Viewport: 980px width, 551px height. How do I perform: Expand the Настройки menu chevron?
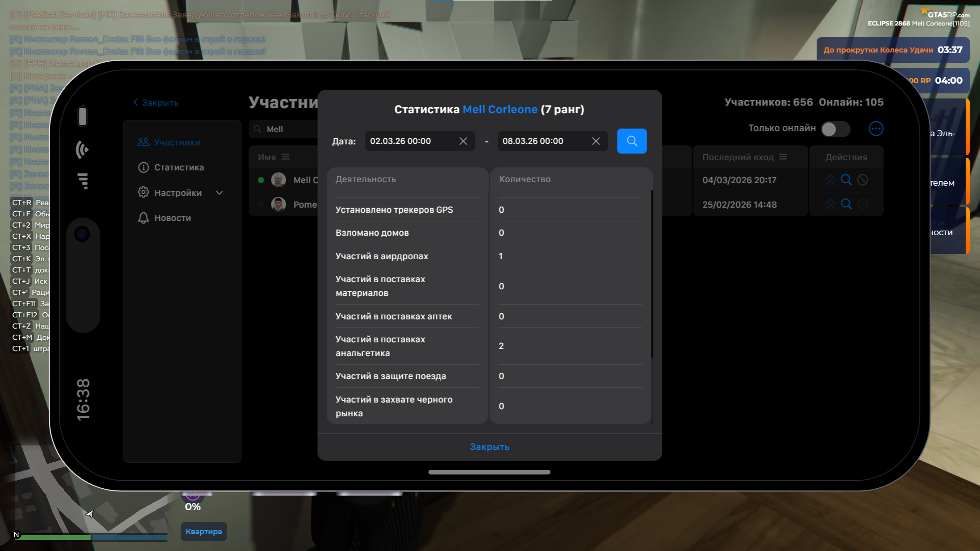click(x=219, y=193)
